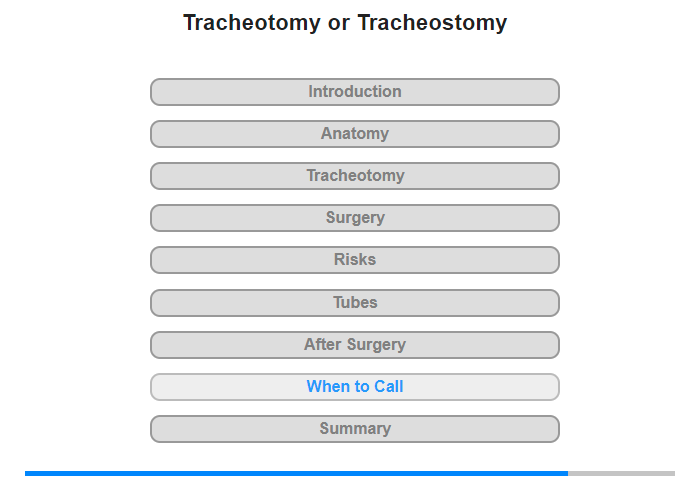Go to the After Surgery section
Image resolution: width=700 pixels, height=480 pixels.
point(355,345)
